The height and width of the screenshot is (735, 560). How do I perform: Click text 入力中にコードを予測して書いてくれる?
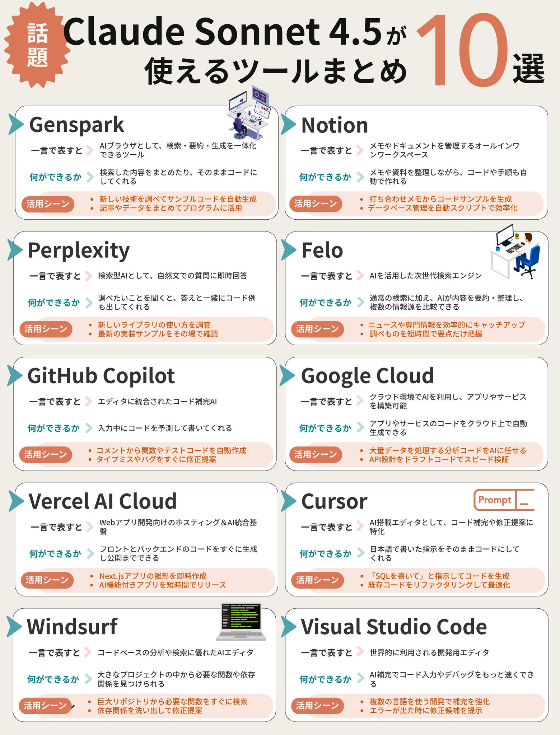[x=165, y=428]
